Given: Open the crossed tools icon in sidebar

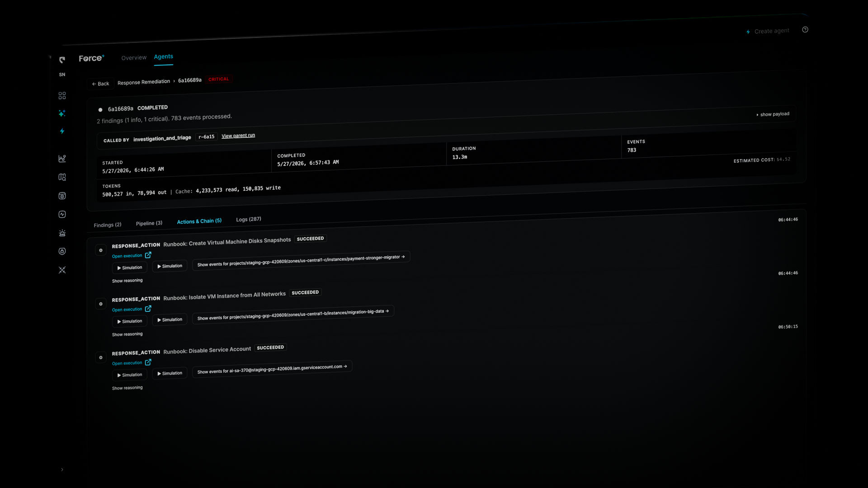Looking at the screenshot, I should 62,270.
